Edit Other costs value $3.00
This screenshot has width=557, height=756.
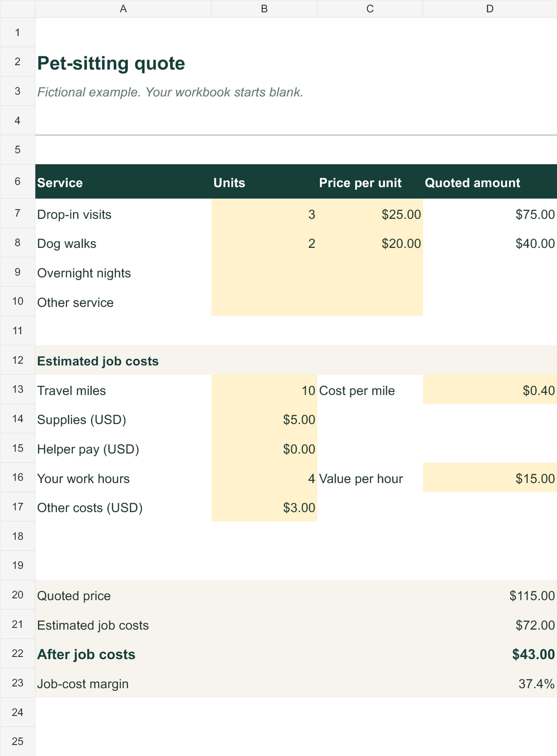tap(264, 507)
